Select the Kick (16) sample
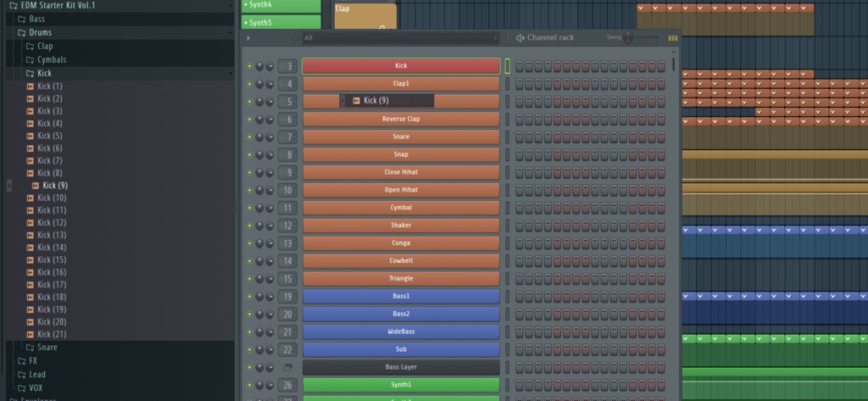Image resolution: width=868 pixels, height=401 pixels. tap(52, 272)
